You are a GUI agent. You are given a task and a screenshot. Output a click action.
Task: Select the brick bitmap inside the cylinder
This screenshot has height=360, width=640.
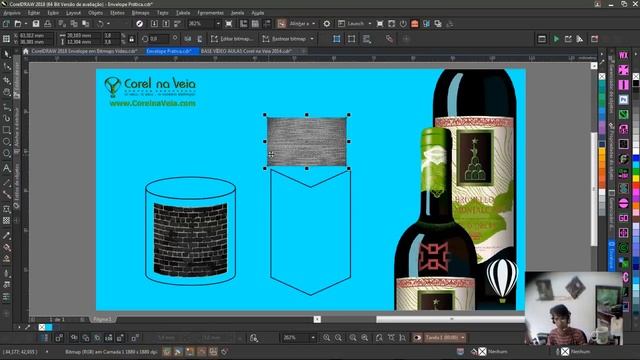[x=190, y=240]
